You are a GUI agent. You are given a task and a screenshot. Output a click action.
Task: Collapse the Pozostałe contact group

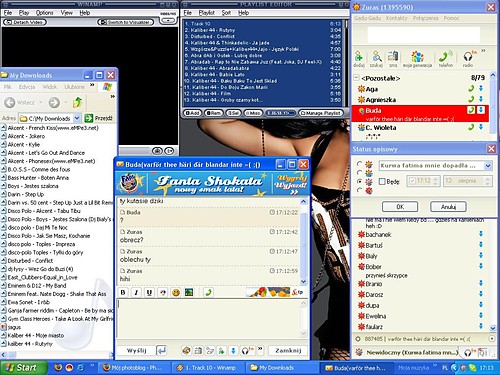pos(356,78)
